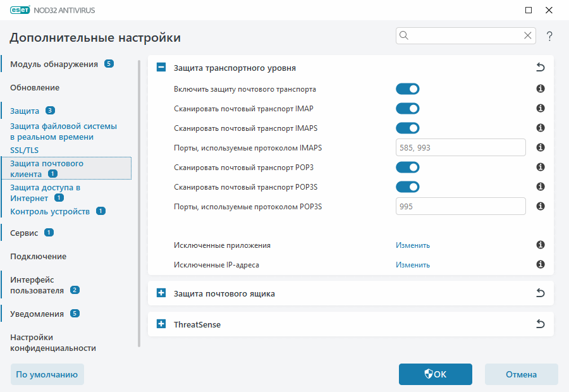Viewport: 569px width, 392px height.
Task: Click inside the POP3S ports field
Action: [460, 205]
